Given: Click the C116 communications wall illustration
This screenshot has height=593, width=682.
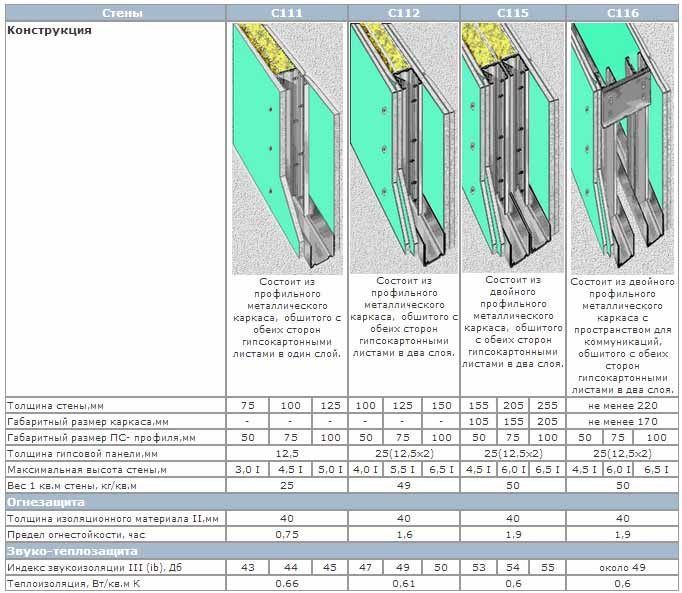Looking at the screenshot, I should point(622,149).
